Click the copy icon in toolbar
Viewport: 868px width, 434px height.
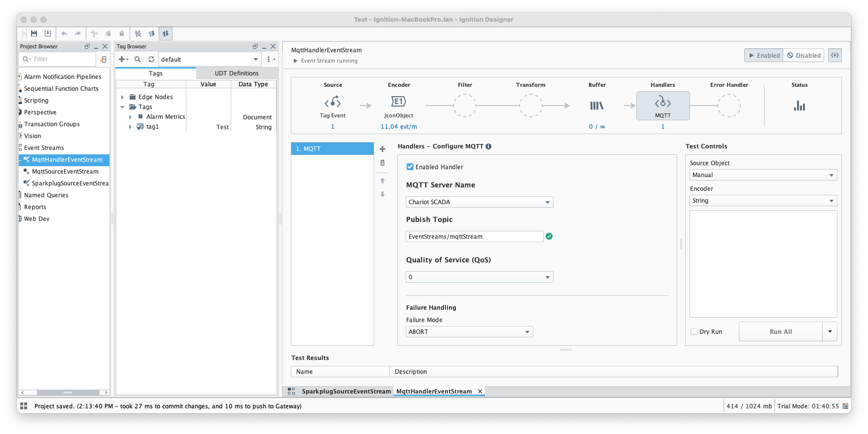(108, 34)
